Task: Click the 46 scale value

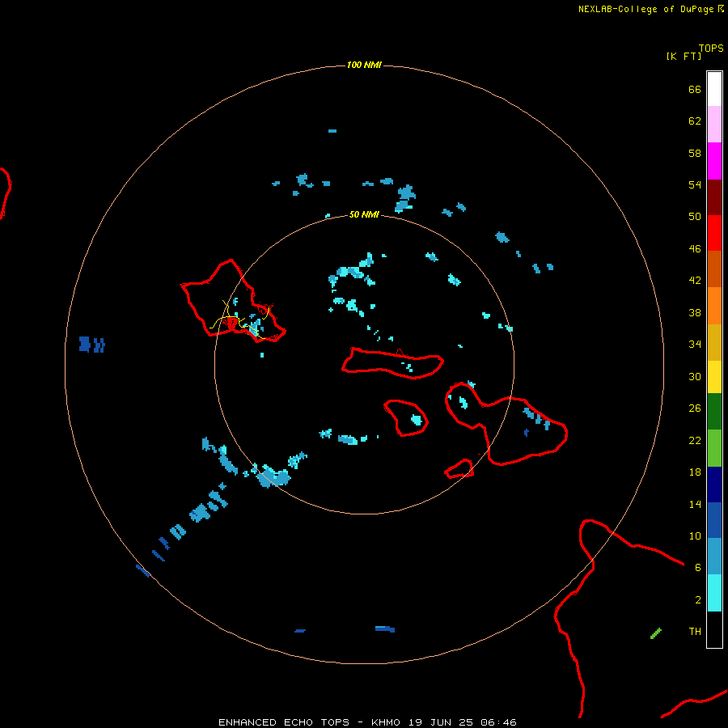Action: coord(695,249)
